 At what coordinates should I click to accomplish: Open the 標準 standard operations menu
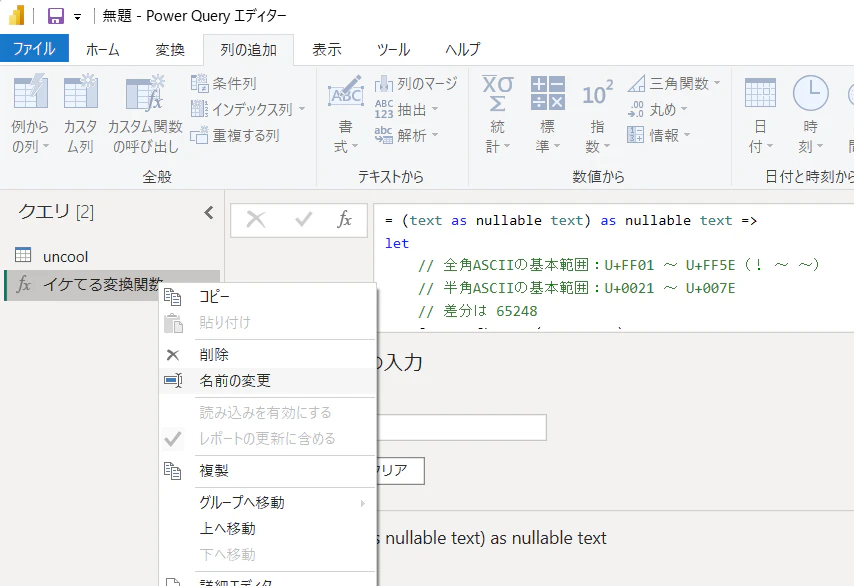point(547,114)
